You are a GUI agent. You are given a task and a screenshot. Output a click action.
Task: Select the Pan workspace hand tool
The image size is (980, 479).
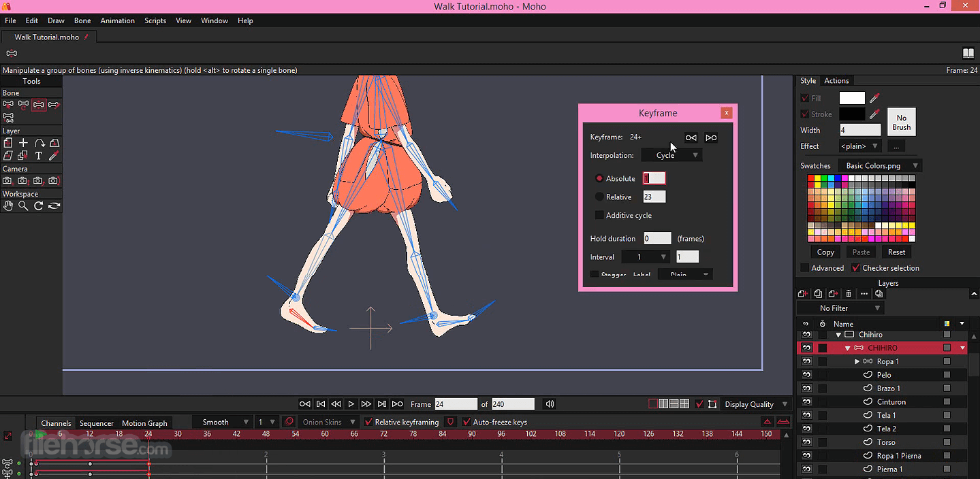pyautogui.click(x=7, y=205)
